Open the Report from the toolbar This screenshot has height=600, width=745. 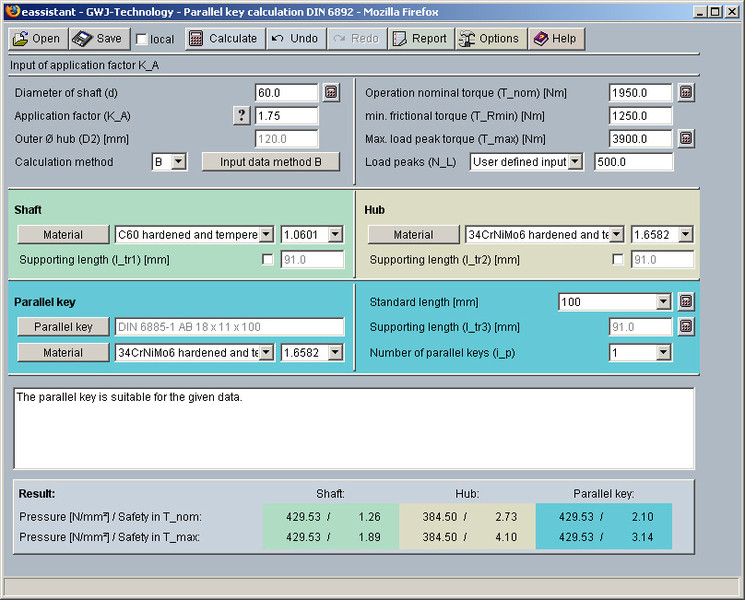click(419, 39)
